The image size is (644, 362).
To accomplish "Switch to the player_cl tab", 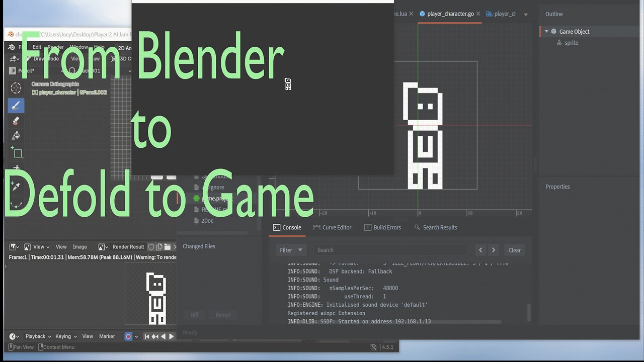I will click(500, 14).
